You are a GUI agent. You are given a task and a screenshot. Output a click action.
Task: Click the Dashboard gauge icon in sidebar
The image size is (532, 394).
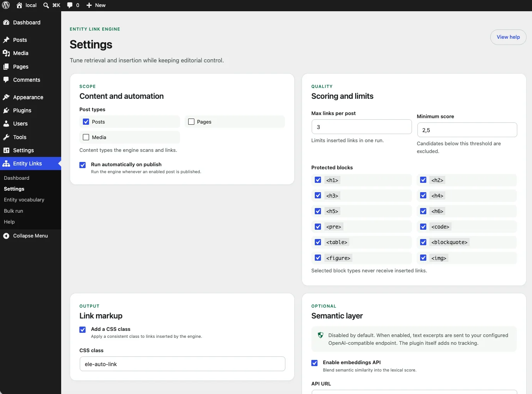click(x=6, y=22)
